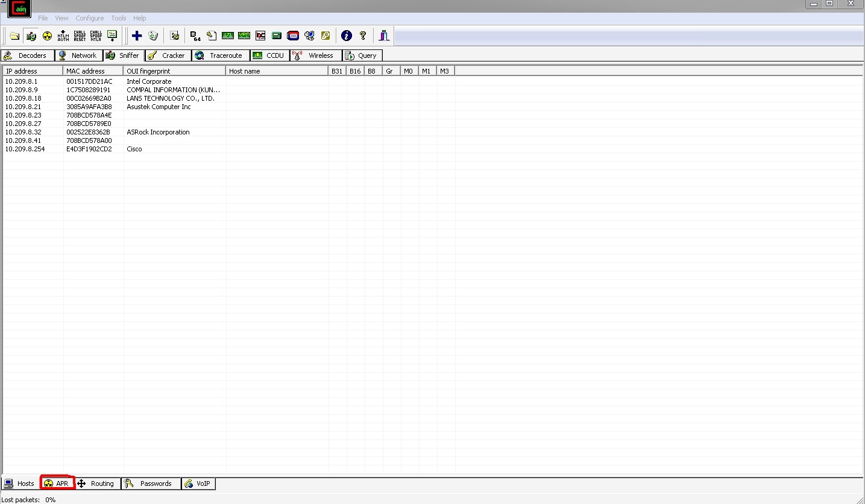Open the Configure menu
Screen dimensions: 865x504
coord(90,19)
